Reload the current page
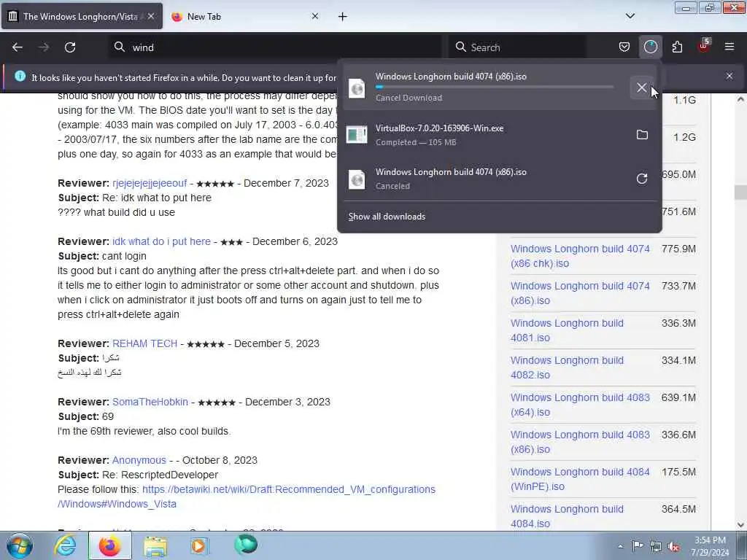Screen dimensions: 747x560 click(x=70, y=47)
